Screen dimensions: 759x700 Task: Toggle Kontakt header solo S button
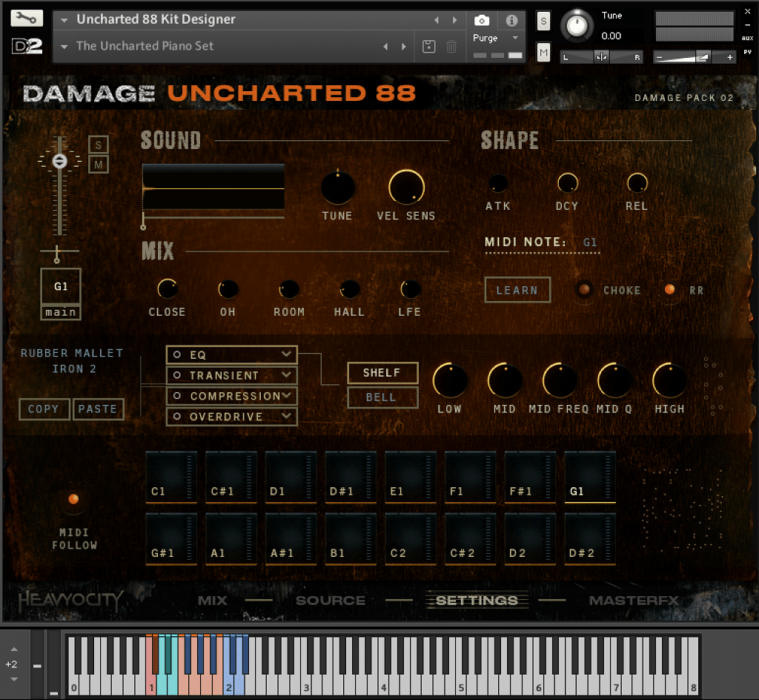543,22
